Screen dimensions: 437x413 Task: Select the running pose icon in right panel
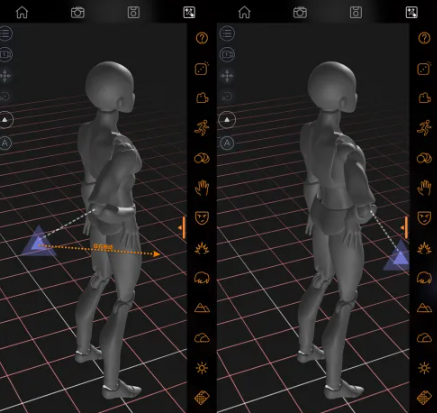[x=424, y=128]
